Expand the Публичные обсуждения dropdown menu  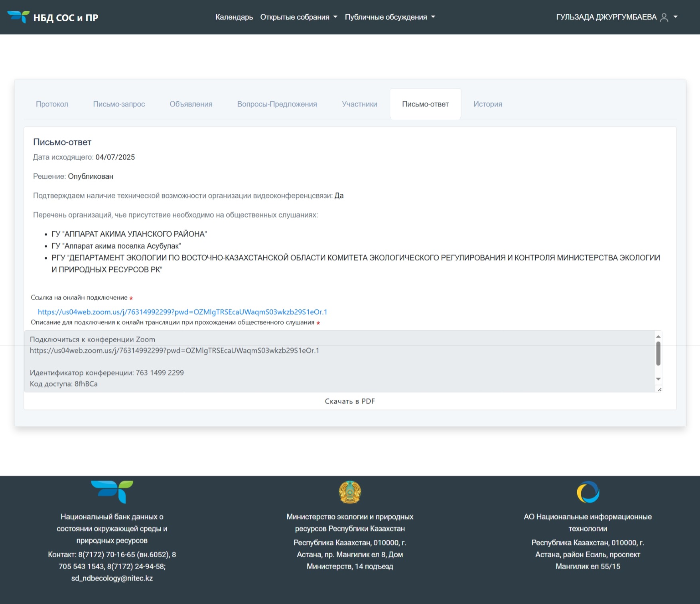(390, 17)
